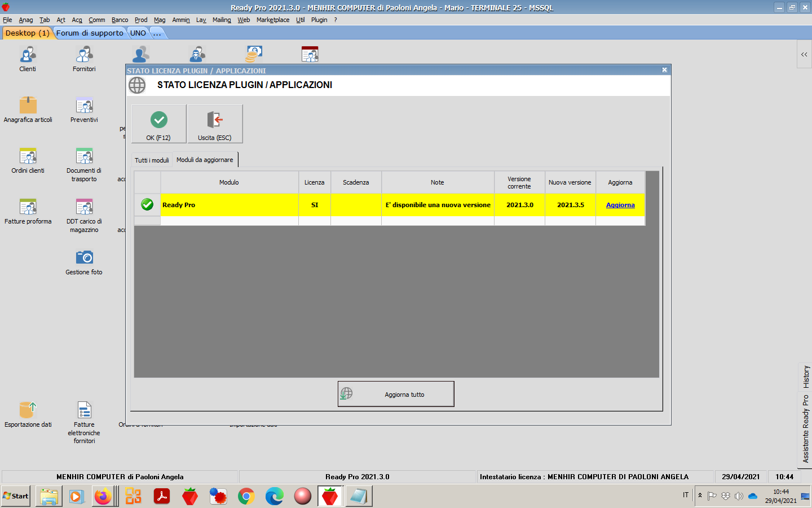This screenshot has height=508, width=812.
Task: Switch to the UNO tab
Action: pos(138,33)
